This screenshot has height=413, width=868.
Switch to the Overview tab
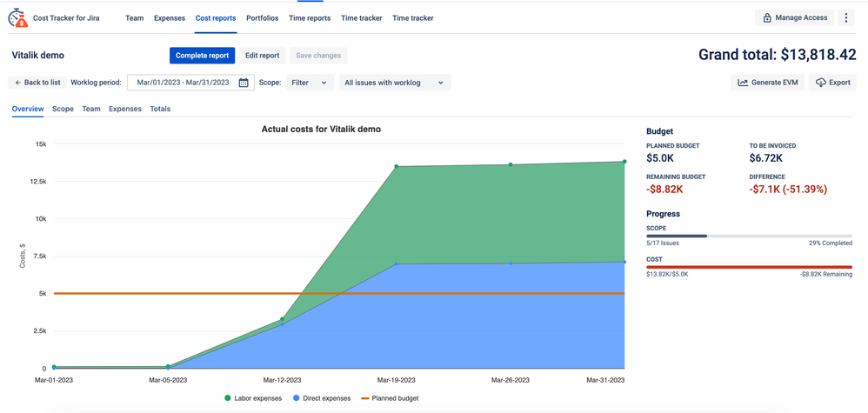28,109
